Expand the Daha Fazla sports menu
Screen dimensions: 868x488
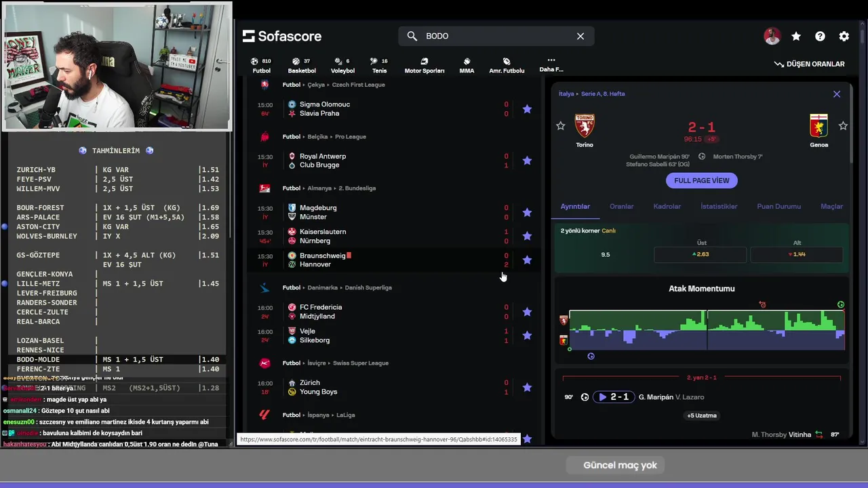point(551,64)
